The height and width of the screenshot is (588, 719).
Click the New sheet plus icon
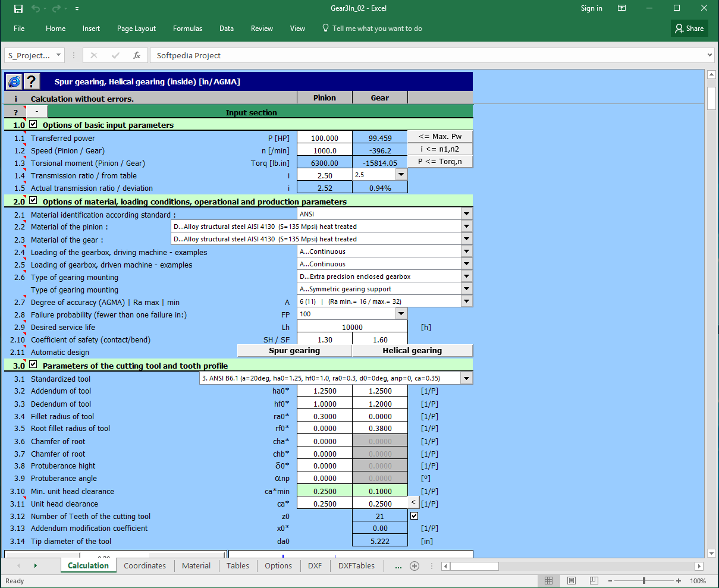[415, 566]
